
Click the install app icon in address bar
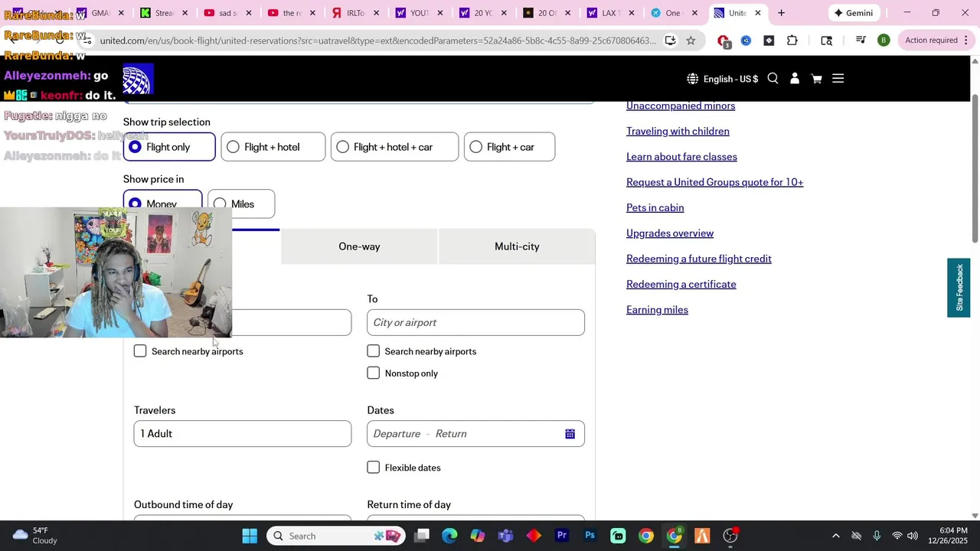[670, 41]
